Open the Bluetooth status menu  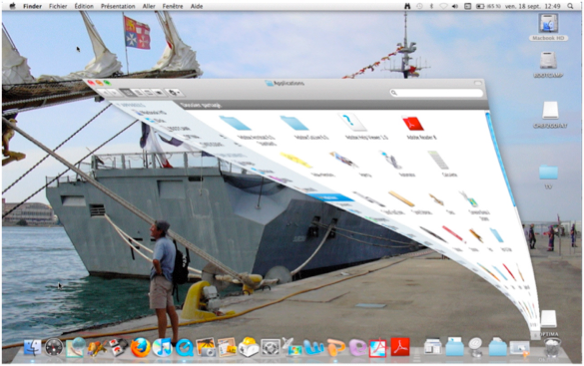(x=431, y=6)
